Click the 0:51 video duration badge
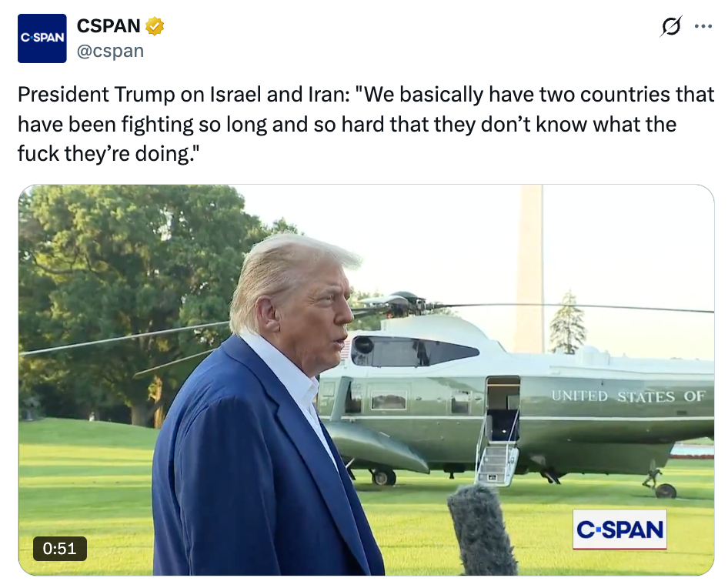The height and width of the screenshot is (588, 728). pos(60,549)
